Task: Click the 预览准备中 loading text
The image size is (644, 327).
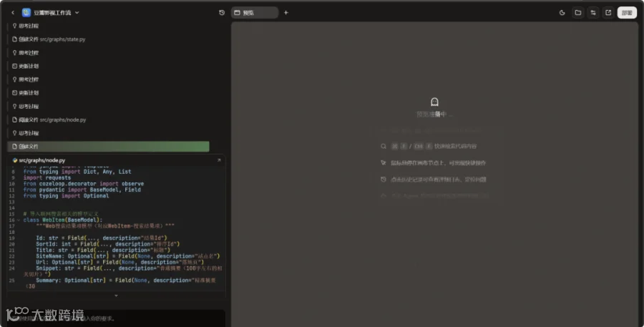Action: (x=434, y=114)
